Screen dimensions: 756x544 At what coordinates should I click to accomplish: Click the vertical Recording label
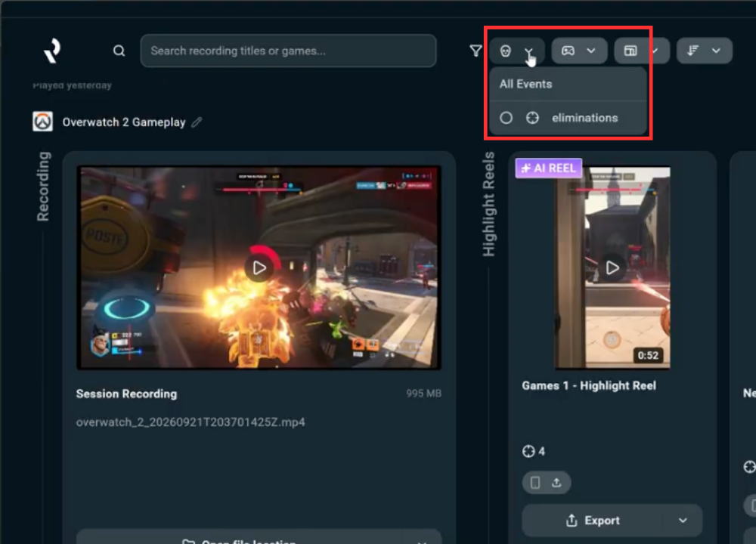(43, 187)
